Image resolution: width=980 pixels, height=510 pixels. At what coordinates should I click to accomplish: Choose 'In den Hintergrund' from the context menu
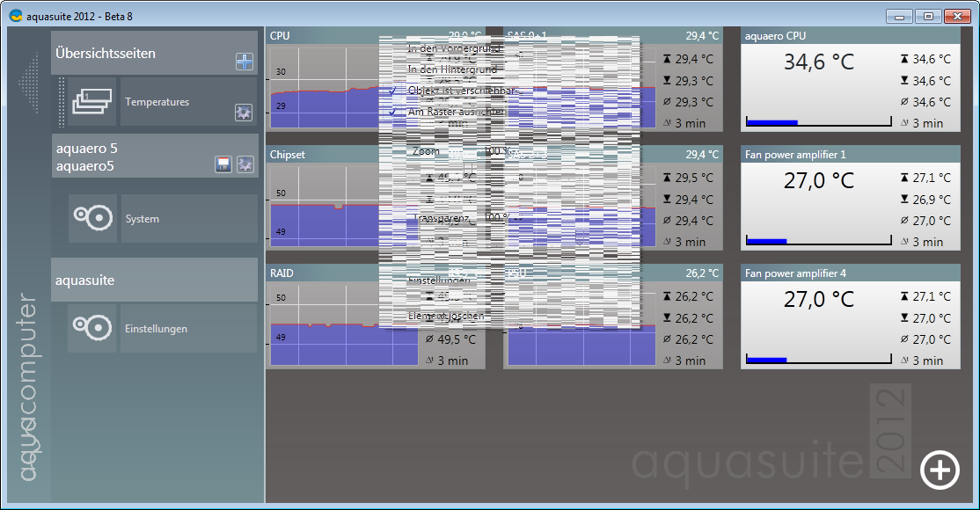click(452, 69)
